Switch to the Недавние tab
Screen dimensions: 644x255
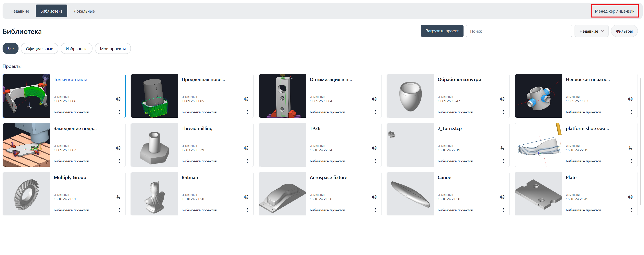20,11
